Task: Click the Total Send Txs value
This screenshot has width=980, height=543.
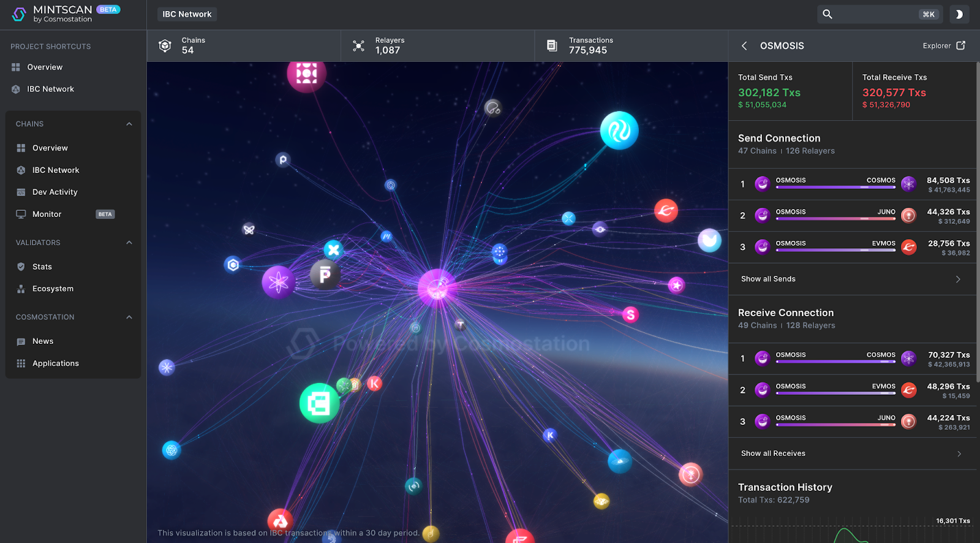Action: point(769,93)
